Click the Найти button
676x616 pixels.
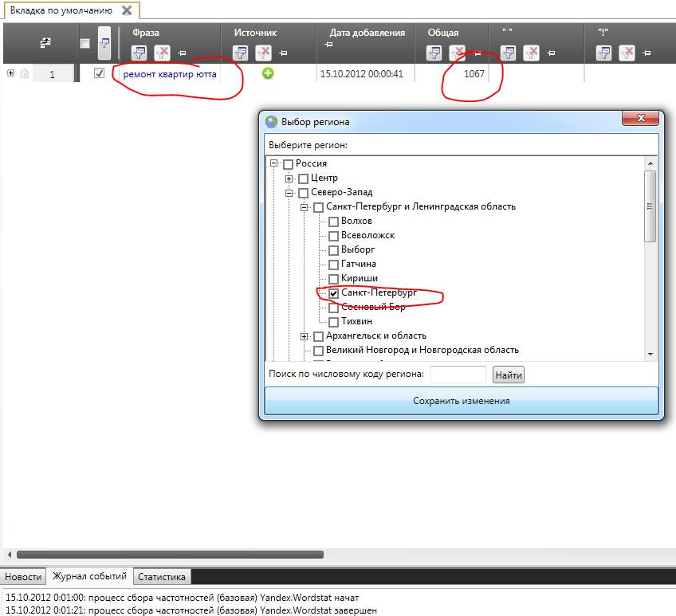tap(509, 375)
